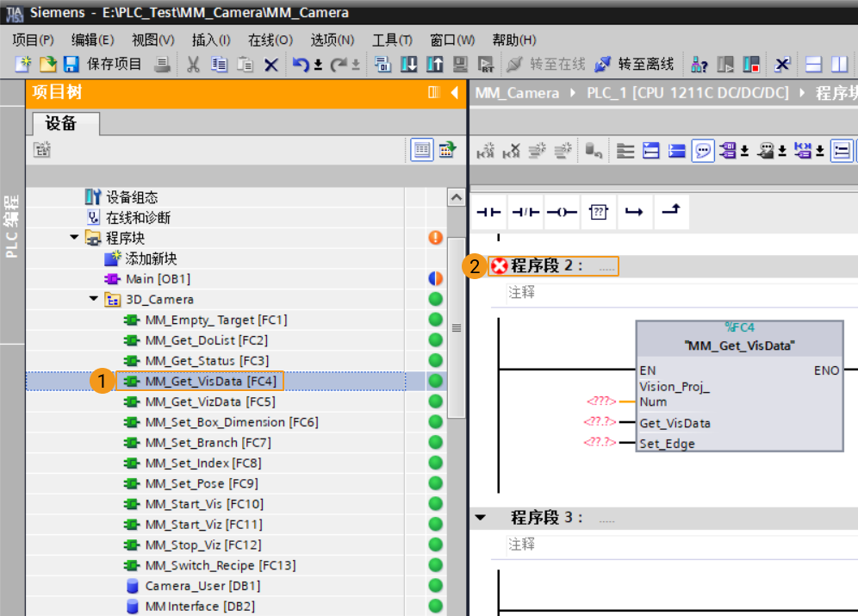
Task: Collapse the 3D_Camera group
Action: click(x=94, y=299)
